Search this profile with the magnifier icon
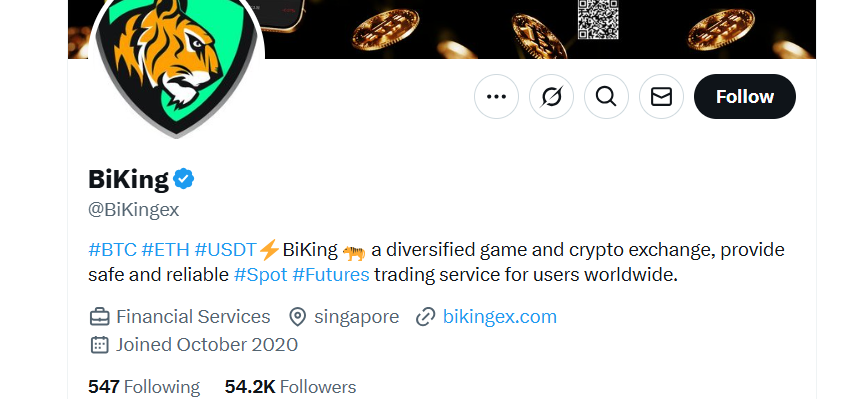This screenshot has width=851, height=399. pos(606,97)
